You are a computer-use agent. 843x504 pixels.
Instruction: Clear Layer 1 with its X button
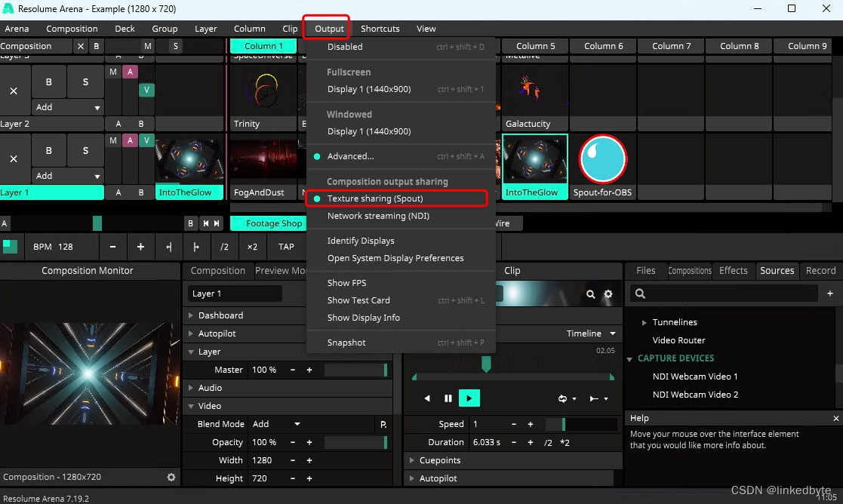(14, 158)
